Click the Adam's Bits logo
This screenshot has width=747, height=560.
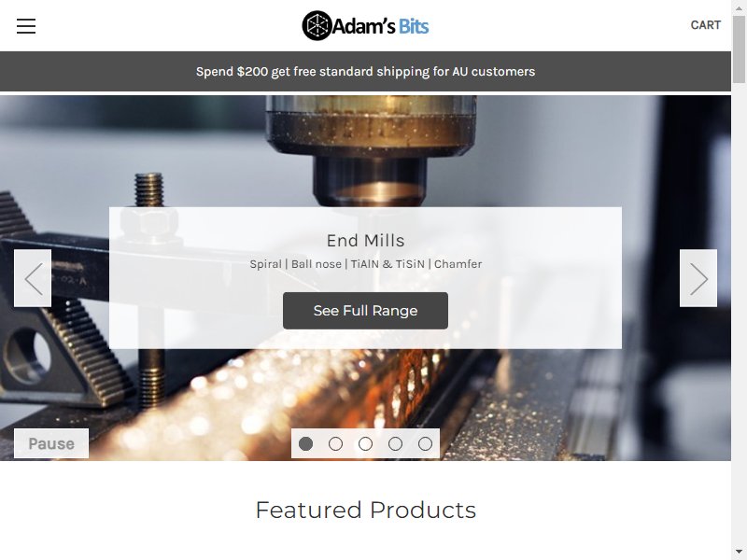tap(365, 26)
